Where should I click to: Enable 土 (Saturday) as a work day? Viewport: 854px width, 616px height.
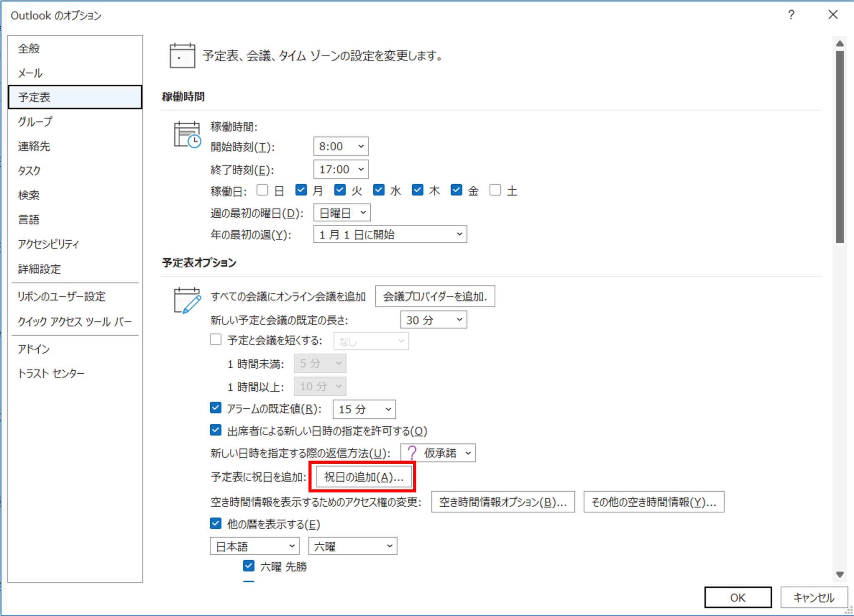[495, 190]
